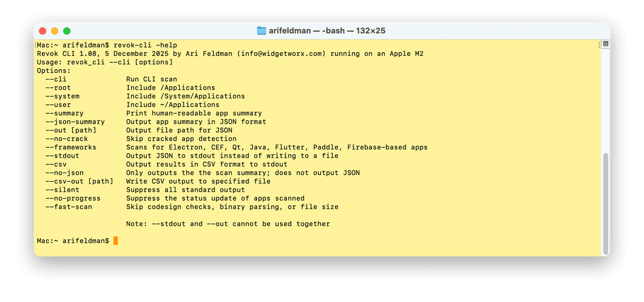Click the red close window button

[42, 31]
